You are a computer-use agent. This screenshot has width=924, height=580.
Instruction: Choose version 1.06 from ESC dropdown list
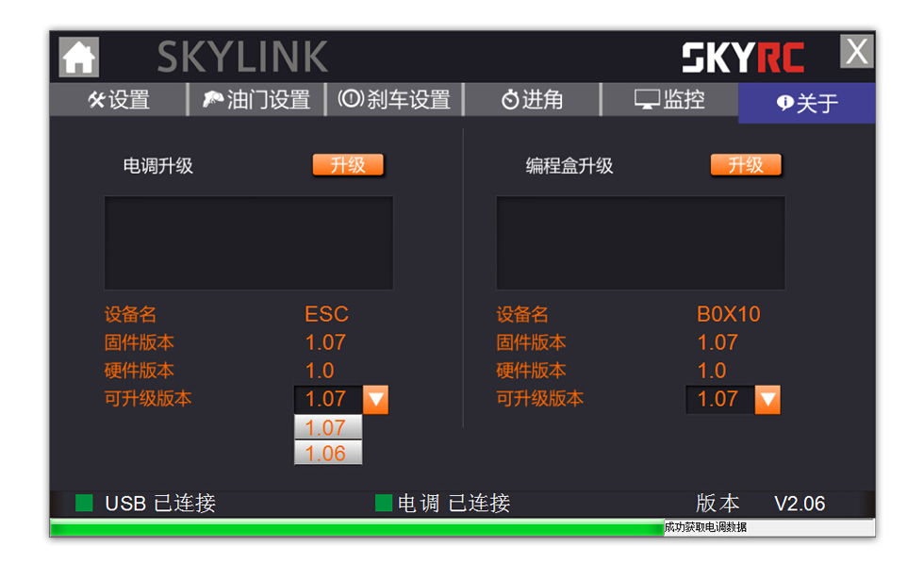coord(328,453)
